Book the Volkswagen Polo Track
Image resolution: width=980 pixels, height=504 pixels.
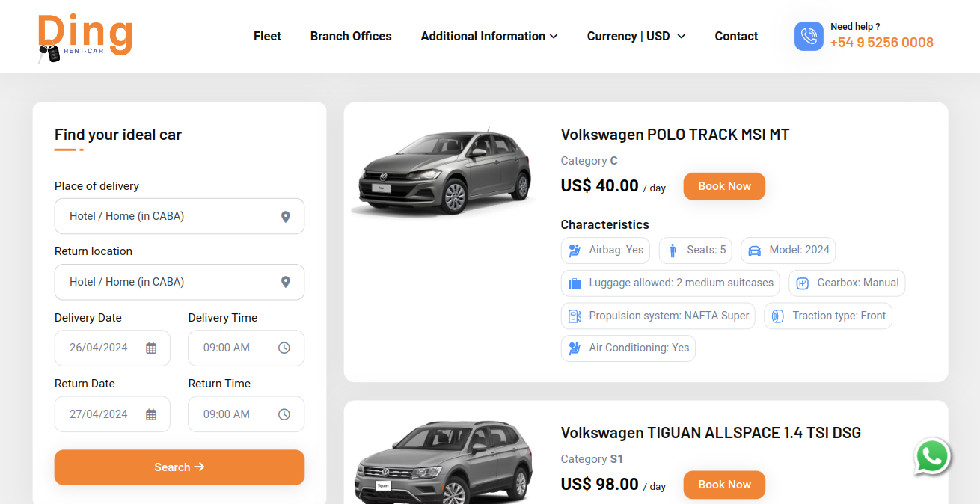(x=724, y=186)
